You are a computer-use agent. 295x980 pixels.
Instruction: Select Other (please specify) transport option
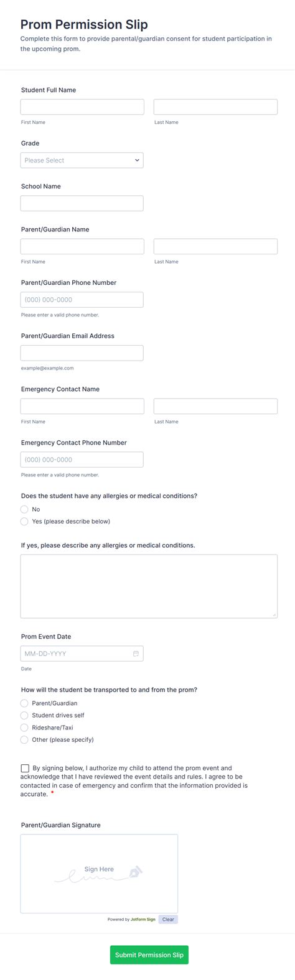24,739
